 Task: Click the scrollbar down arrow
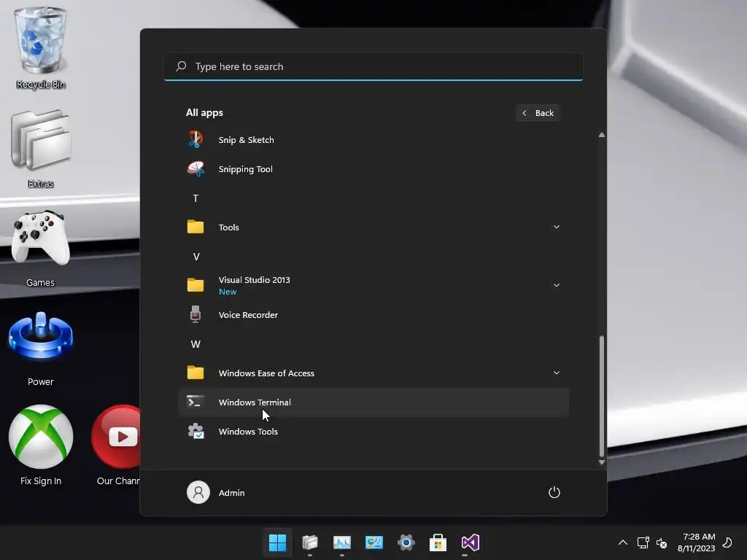602,462
